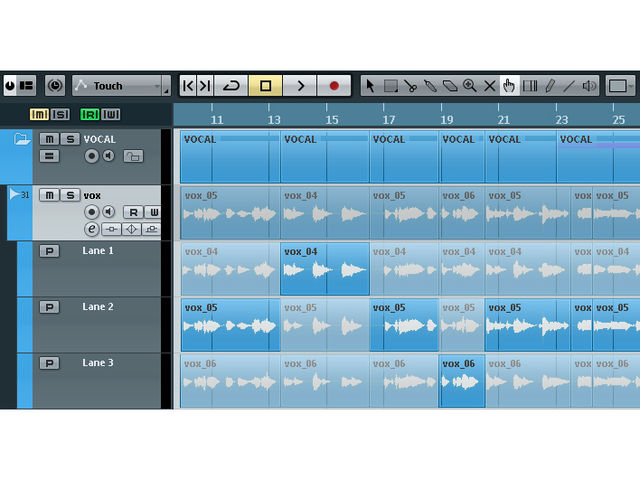The height and width of the screenshot is (480, 640).
Task: Open the Touch automation mode dropdown
Action: coord(121,86)
